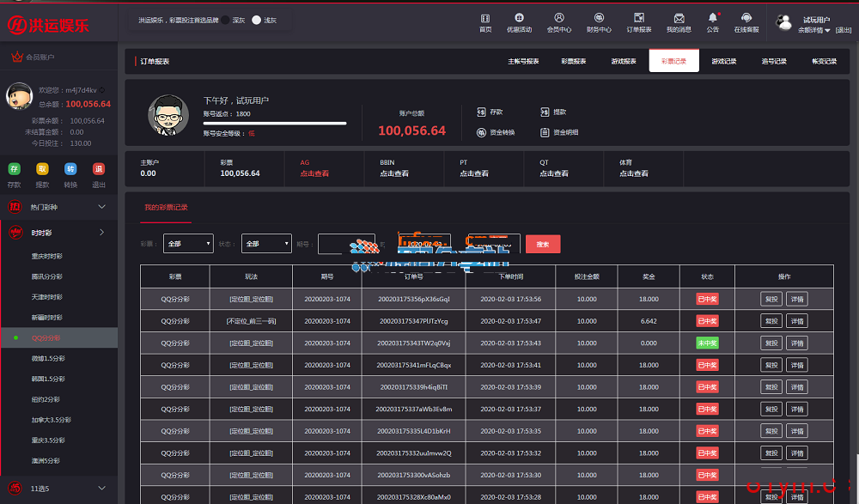Click the blue 转换 transfer icon in sidebar
This screenshot has height=504, width=859.
(70, 169)
